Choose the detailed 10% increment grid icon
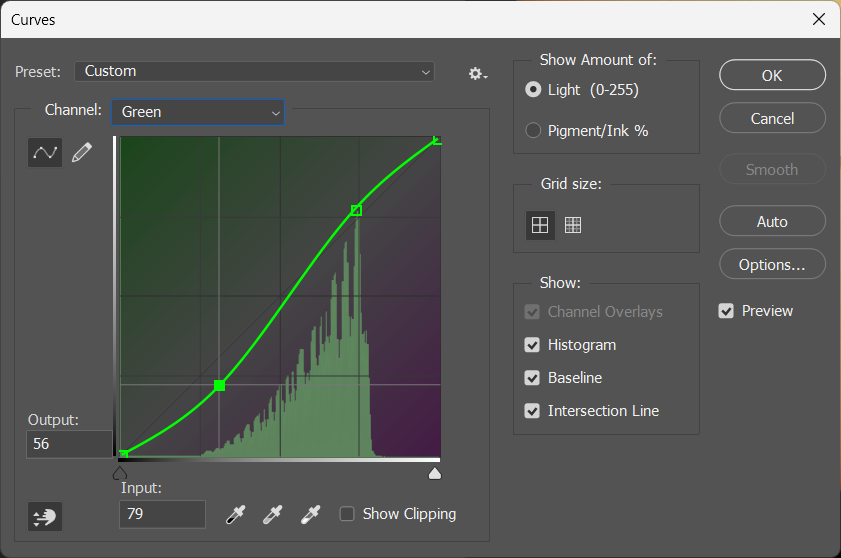 pos(573,225)
